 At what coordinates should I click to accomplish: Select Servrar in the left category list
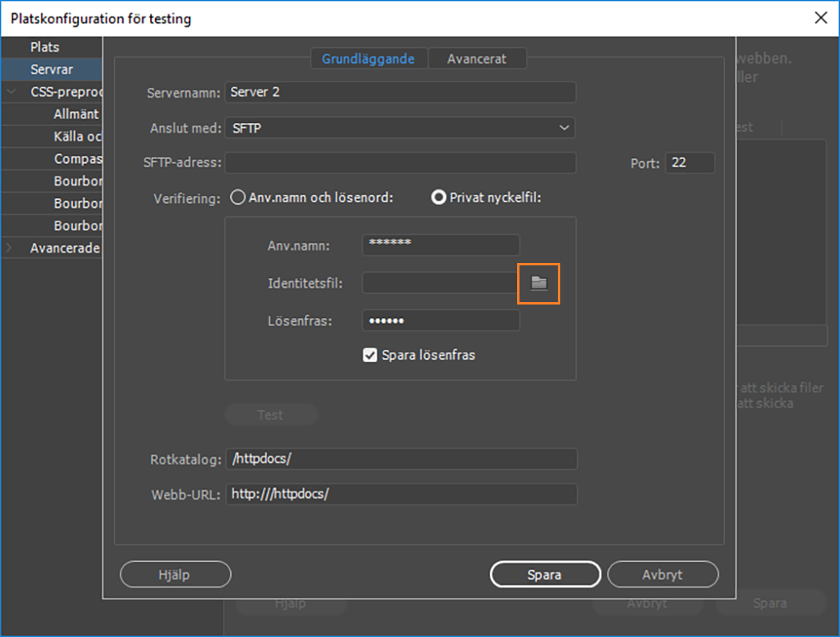[52, 70]
